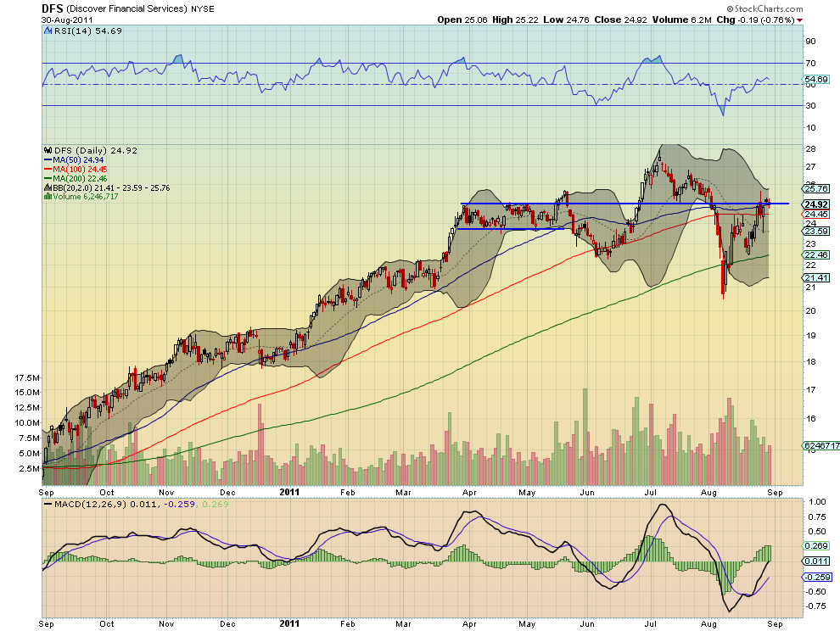Click the -0.75 level on the MACD axis

click(815, 606)
